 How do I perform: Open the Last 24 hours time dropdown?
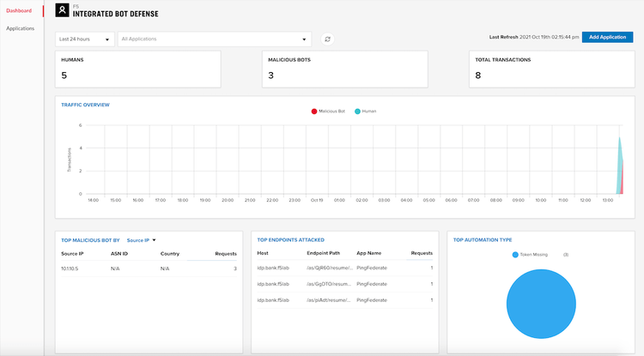(x=85, y=39)
